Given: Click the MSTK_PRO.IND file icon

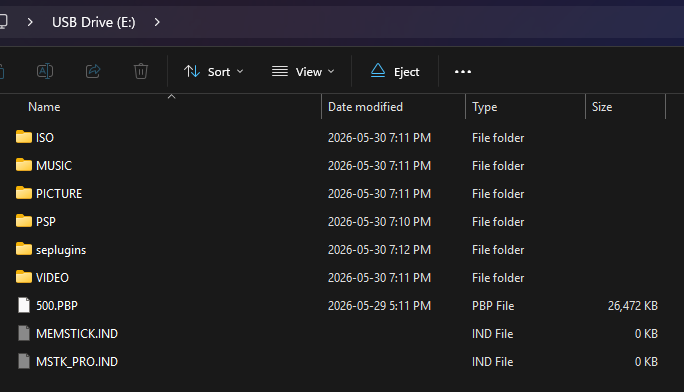Looking at the screenshot, I should (24, 361).
